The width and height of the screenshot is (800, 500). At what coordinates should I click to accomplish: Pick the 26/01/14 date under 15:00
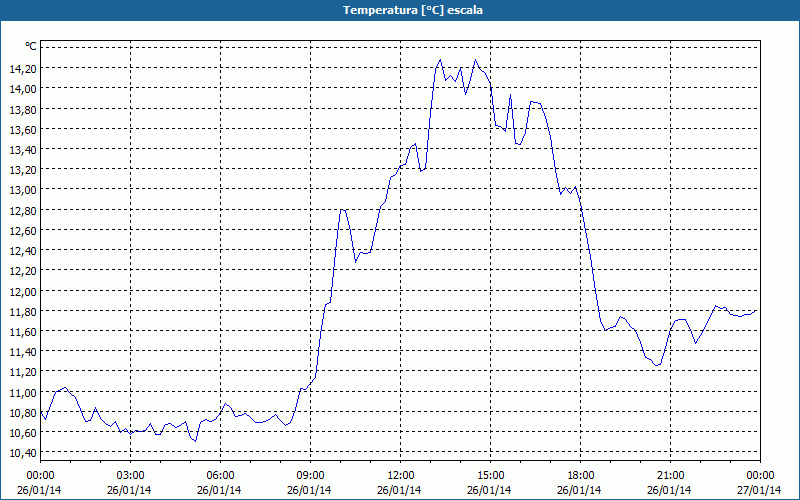coord(490,490)
